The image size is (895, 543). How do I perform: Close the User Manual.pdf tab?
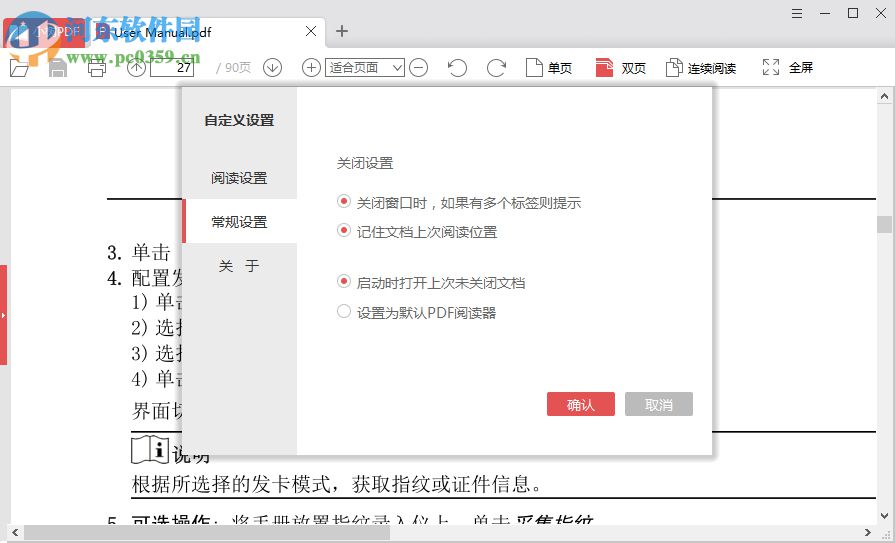pyautogui.click(x=311, y=31)
